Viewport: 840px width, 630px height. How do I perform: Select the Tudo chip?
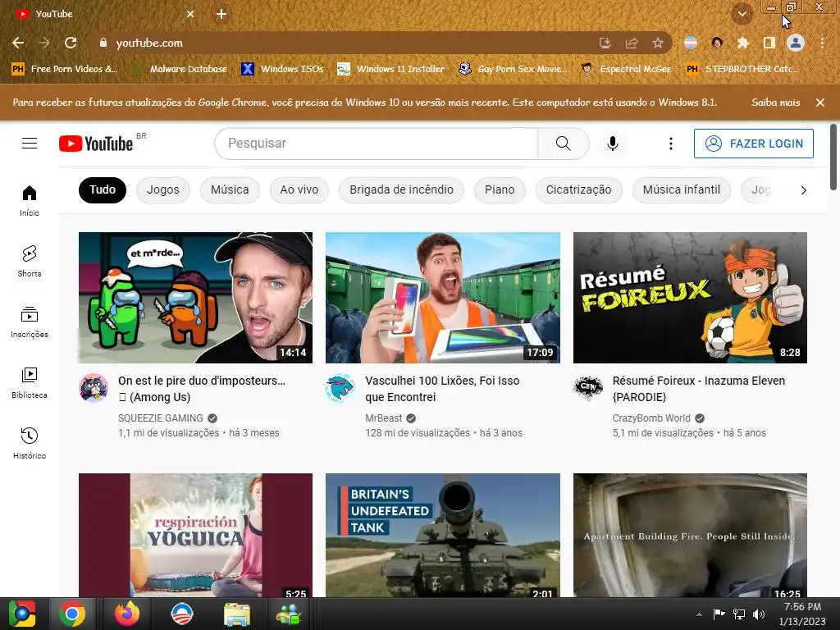pyautogui.click(x=103, y=190)
